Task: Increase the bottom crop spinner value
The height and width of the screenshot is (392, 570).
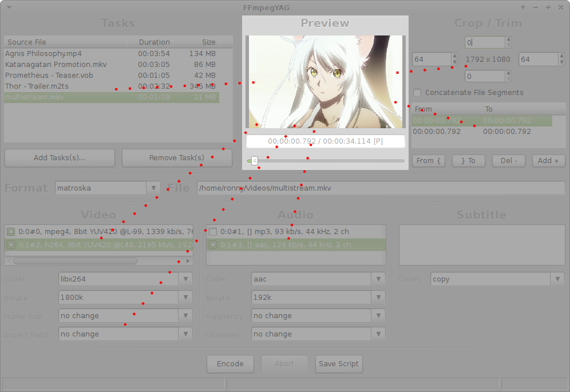Action: (509, 73)
